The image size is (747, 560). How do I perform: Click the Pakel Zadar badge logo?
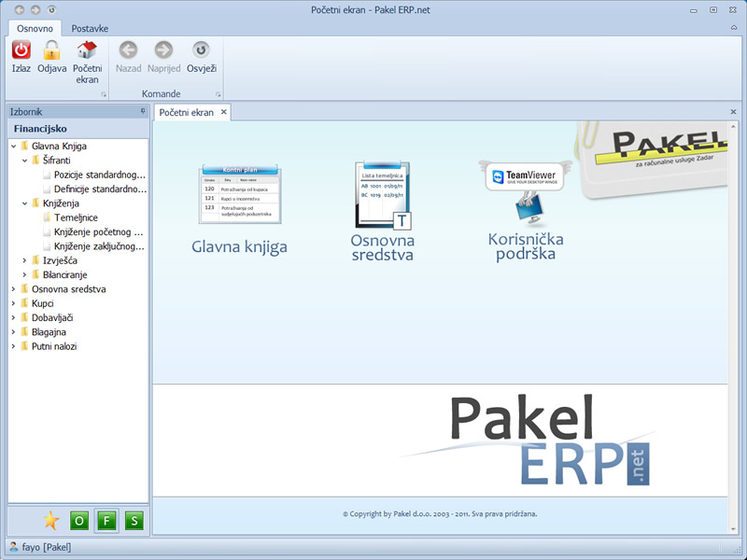pyautogui.click(x=653, y=160)
